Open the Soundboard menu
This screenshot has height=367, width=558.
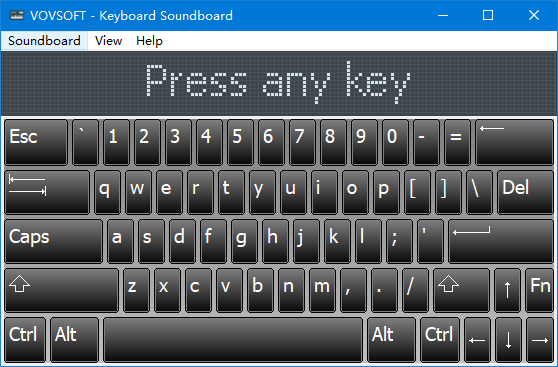(x=44, y=41)
